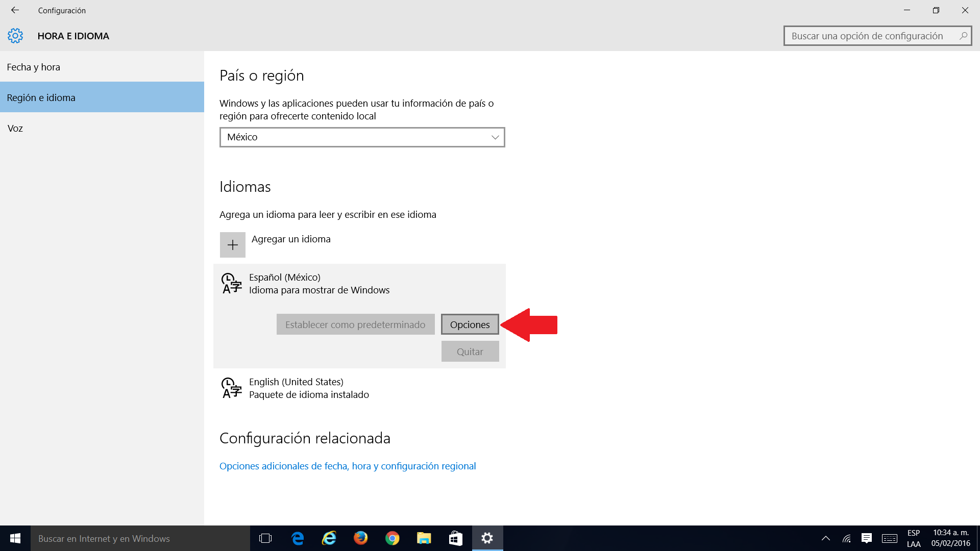Open Google Chrome from the taskbar
This screenshot has height=551, width=980.
point(393,538)
